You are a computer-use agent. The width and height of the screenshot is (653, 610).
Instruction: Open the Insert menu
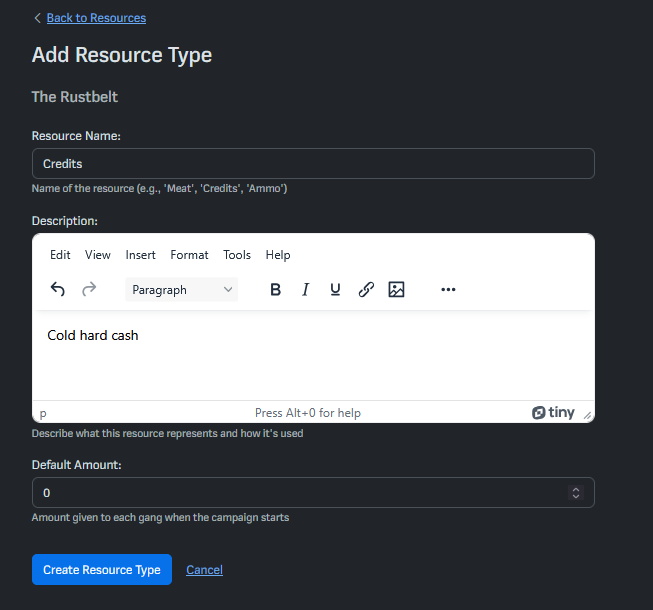pos(141,255)
